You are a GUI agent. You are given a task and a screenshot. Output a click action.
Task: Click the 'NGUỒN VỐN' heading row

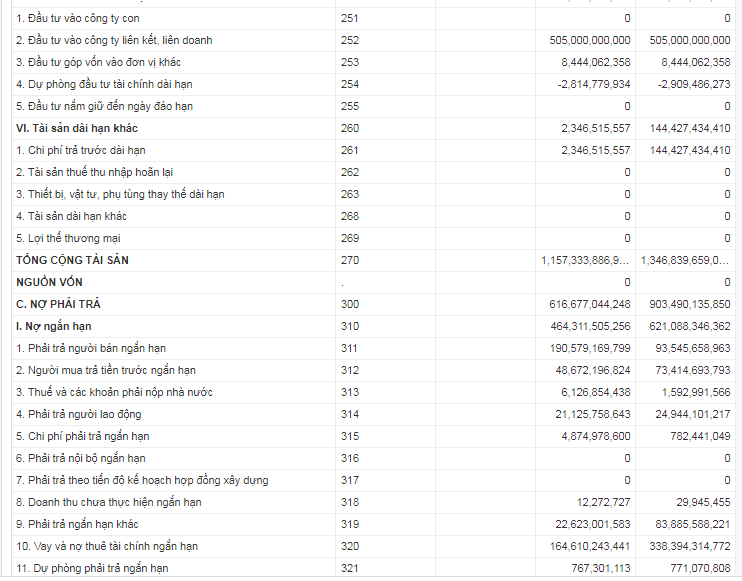tap(373, 282)
